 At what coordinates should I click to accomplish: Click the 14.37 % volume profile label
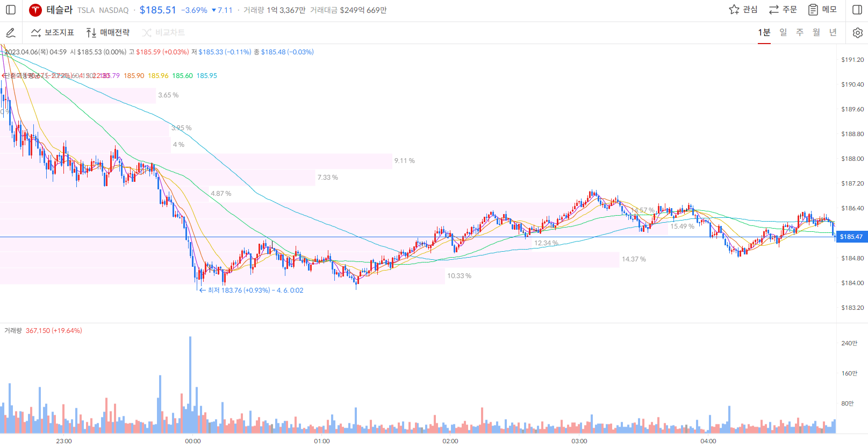click(x=634, y=259)
